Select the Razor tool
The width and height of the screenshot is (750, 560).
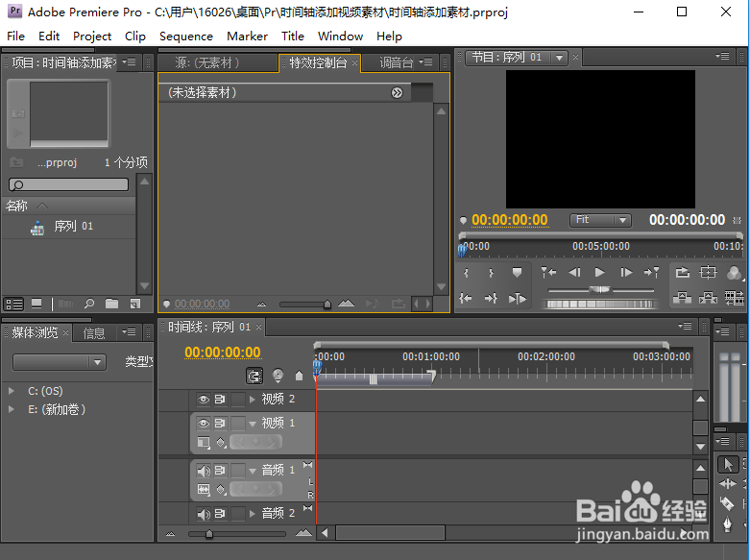727,503
